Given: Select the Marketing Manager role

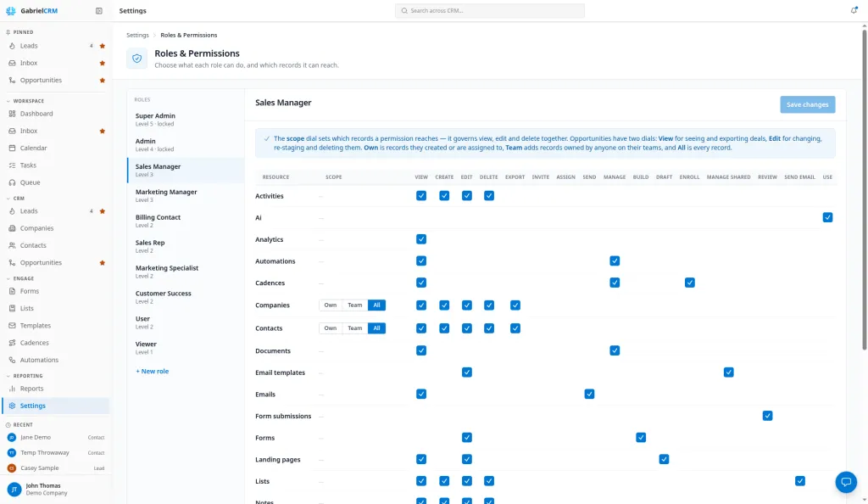Looking at the screenshot, I should pyautogui.click(x=186, y=195).
